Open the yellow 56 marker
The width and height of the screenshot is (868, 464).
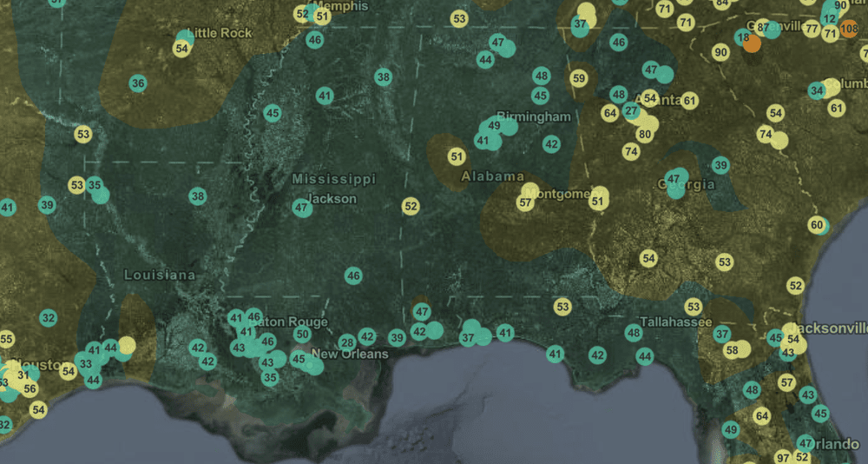[x=30, y=389]
